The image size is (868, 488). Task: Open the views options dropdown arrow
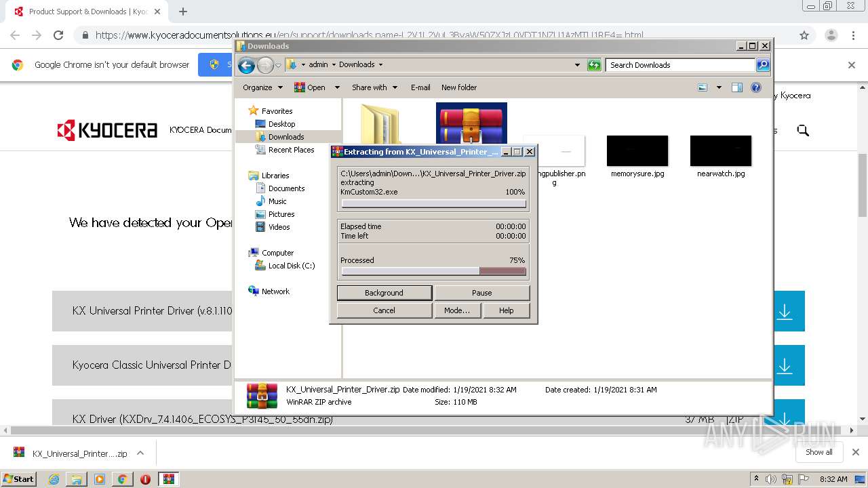(x=719, y=87)
